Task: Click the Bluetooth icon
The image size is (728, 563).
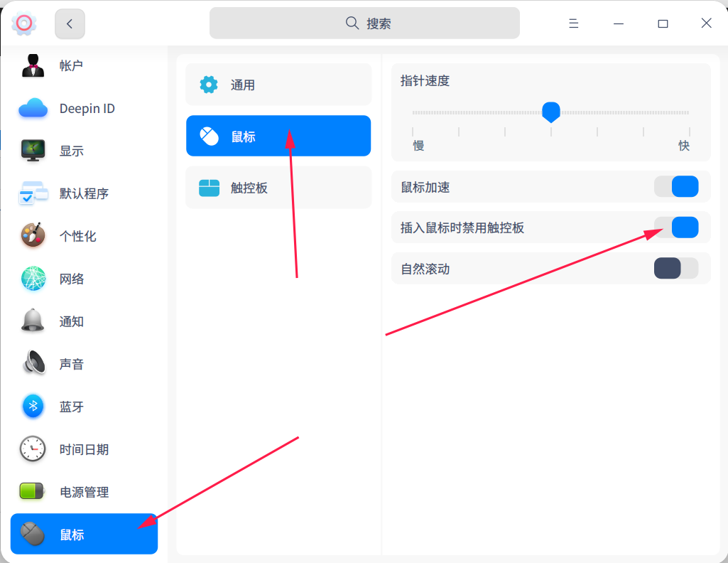Action: click(33, 407)
